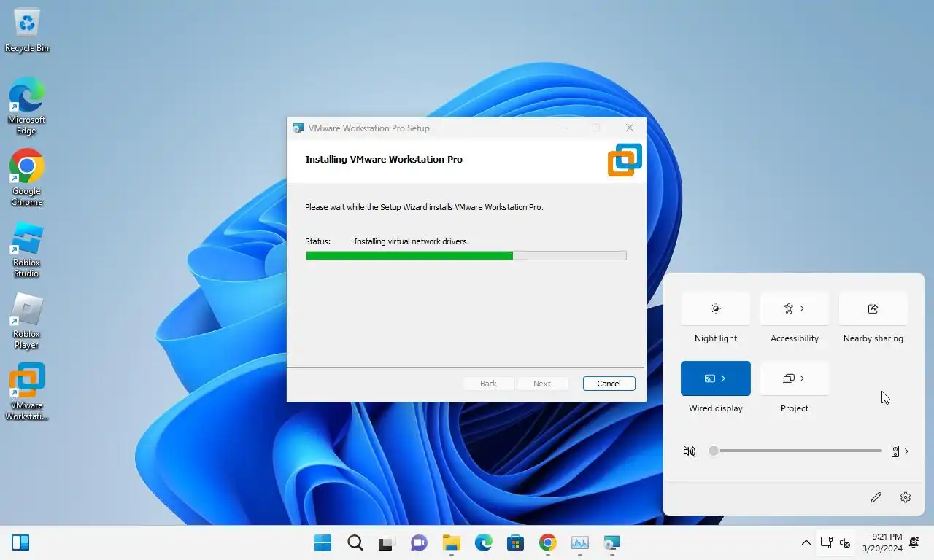
Task: Click the installation progress bar
Action: (466, 256)
